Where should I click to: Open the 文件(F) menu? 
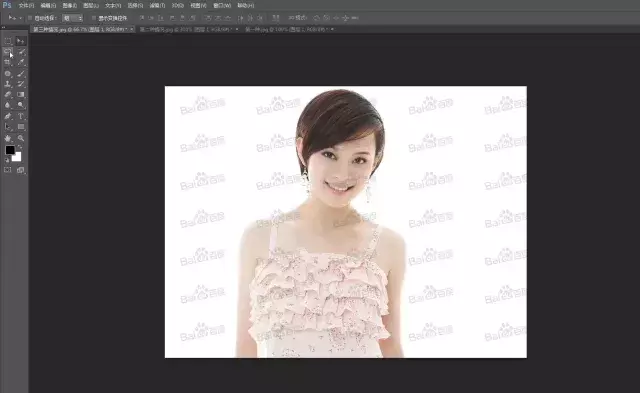(26, 6)
